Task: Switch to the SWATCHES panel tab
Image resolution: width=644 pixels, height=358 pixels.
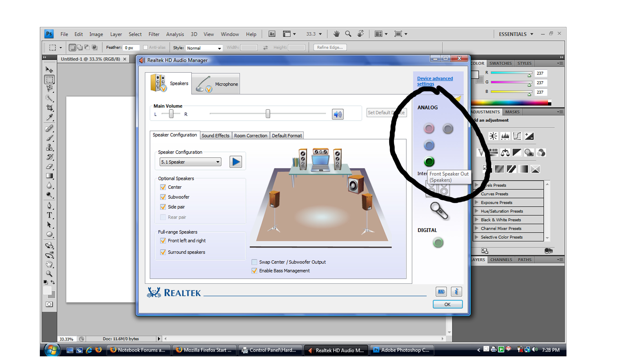Action: click(x=500, y=63)
